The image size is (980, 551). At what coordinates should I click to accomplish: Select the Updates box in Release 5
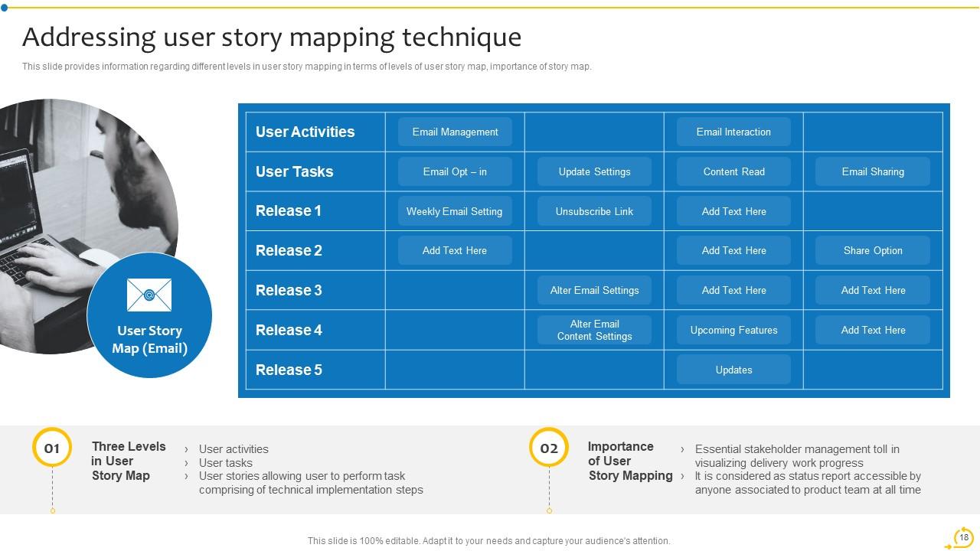pos(733,370)
